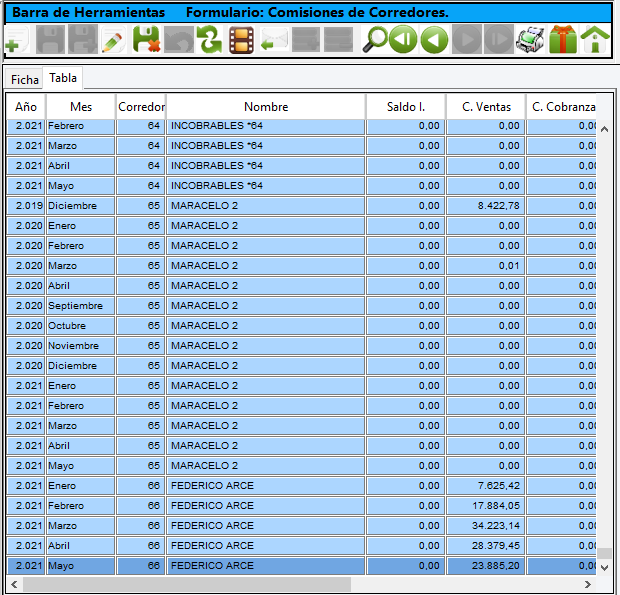
Task: Click the envelope with green arrow icon
Action: point(274,40)
